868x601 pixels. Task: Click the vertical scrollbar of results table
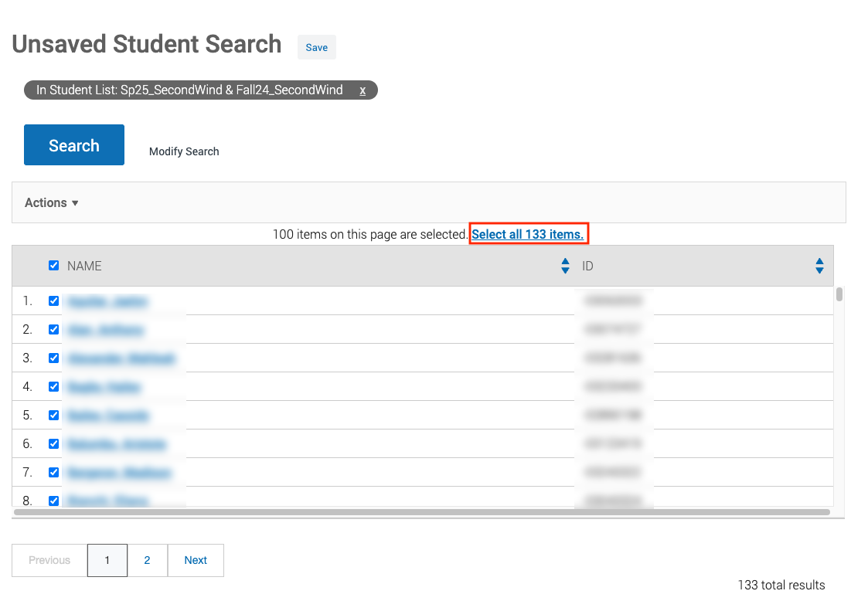[x=839, y=294]
